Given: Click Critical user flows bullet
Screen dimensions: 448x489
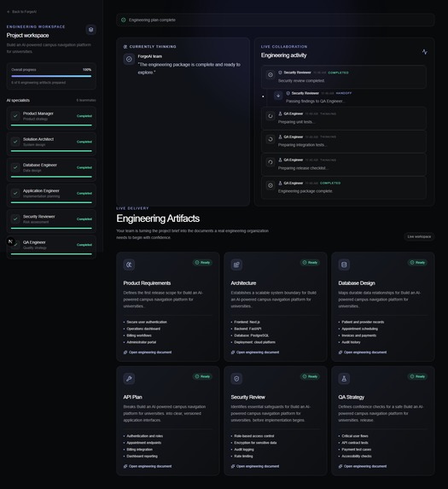Looking at the screenshot, I should coord(355,436).
